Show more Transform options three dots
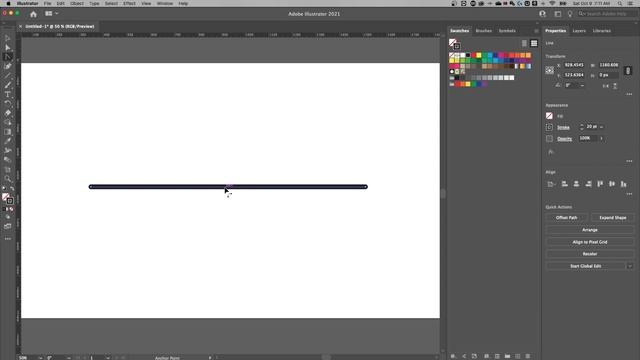Screen dimensions: 640x360 (629, 94)
